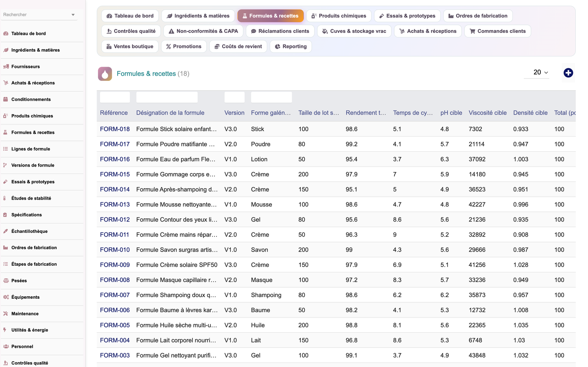Click the Tableau de bord sidebar icon
The height and width of the screenshot is (367, 588).
(x=6, y=34)
